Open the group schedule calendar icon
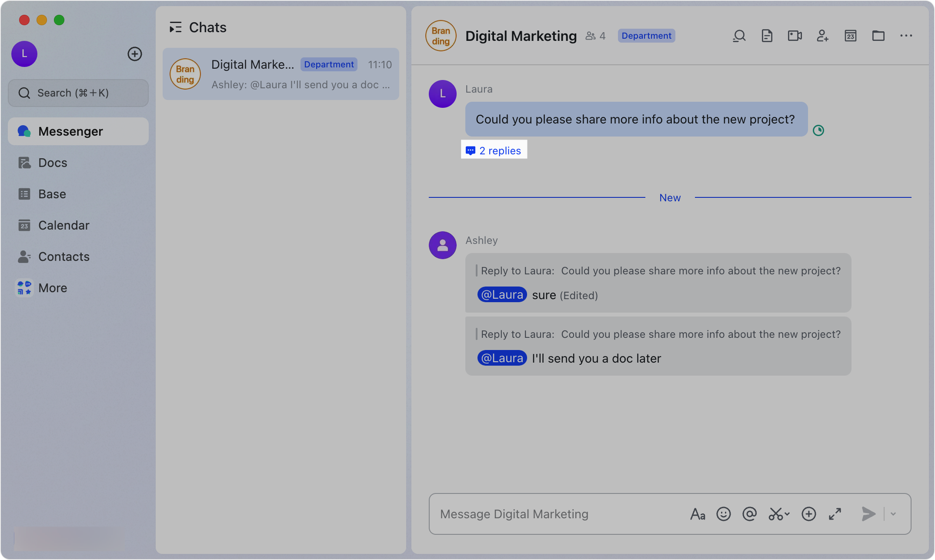The width and height of the screenshot is (935, 560). tap(850, 36)
